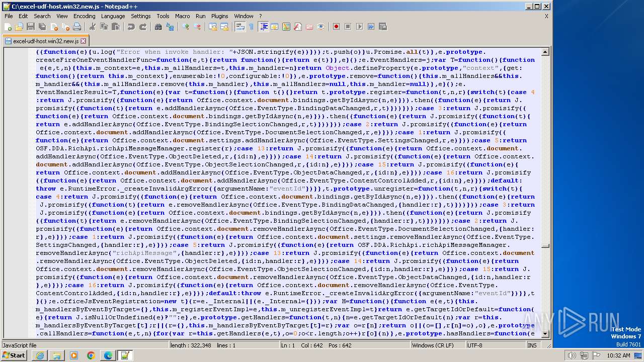Zoom in using the Zoom In icon
The height and width of the screenshot is (362, 644).
pos(186,27)
